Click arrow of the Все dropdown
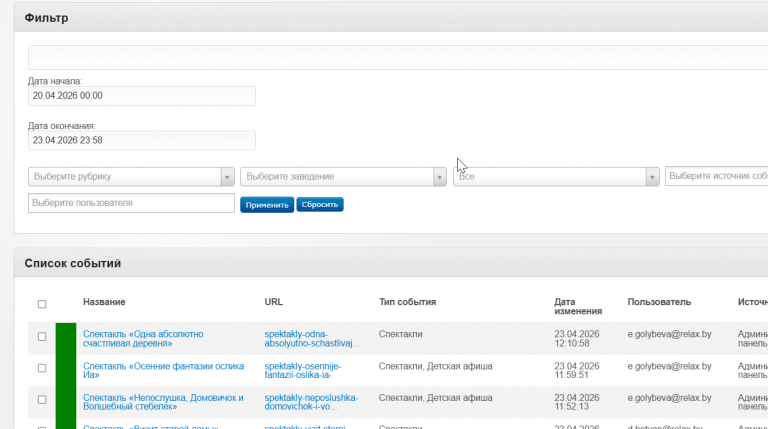Screen dimensions: 768x429 [x=652, y=177]
